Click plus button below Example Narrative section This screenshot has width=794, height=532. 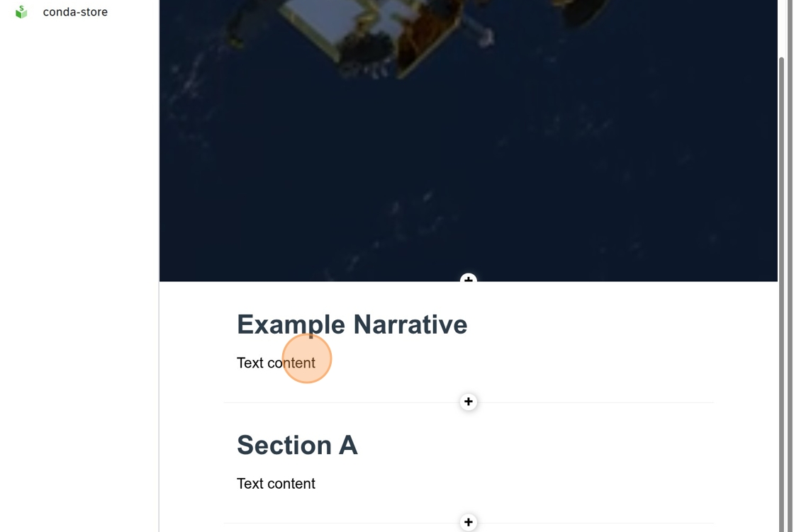tap(469, 402)
